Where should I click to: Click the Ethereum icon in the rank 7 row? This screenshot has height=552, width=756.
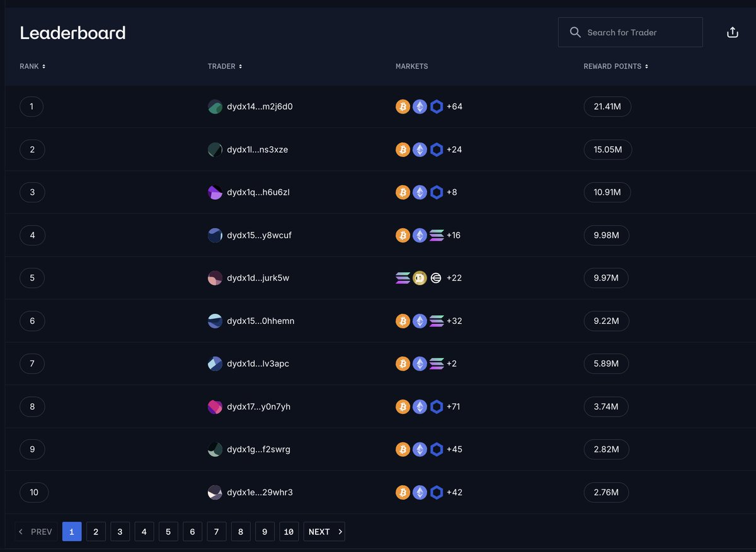click(x=420, y=364)
